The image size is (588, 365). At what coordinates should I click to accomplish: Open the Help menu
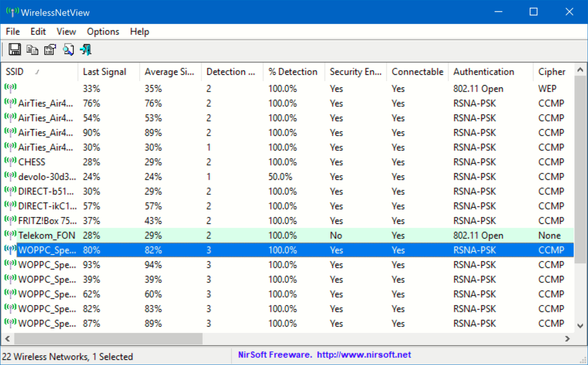[139, 31]
